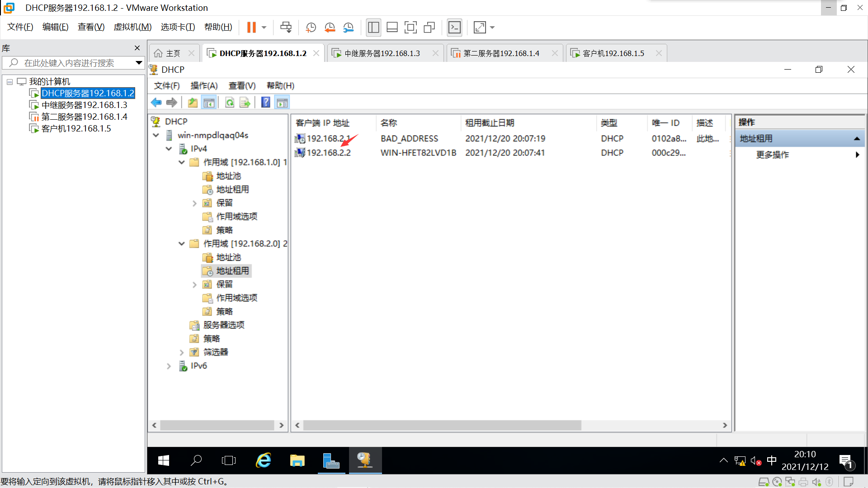868x488 pixels.
Task: Click the DHCP help question mark icon
Action: point(265,103)
